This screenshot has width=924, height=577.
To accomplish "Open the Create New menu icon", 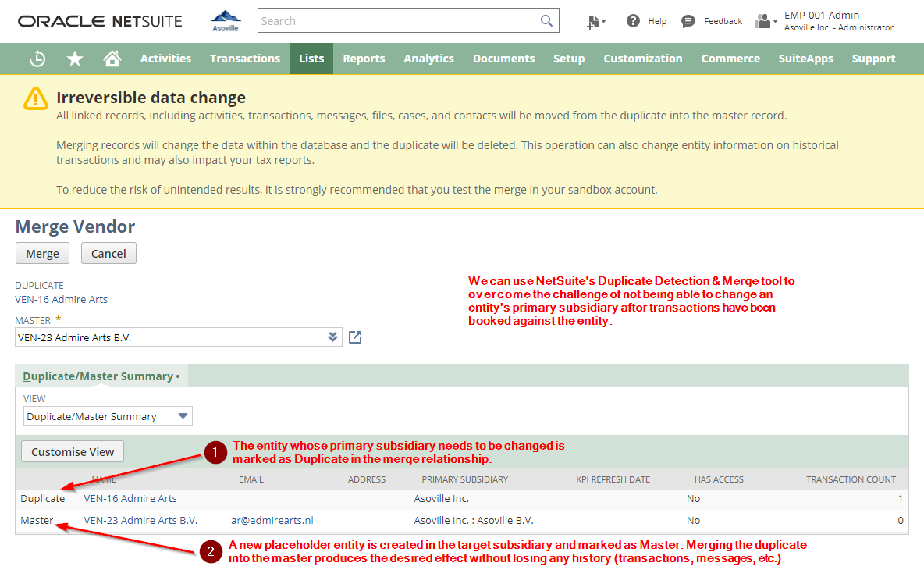I will coord(595,22).
